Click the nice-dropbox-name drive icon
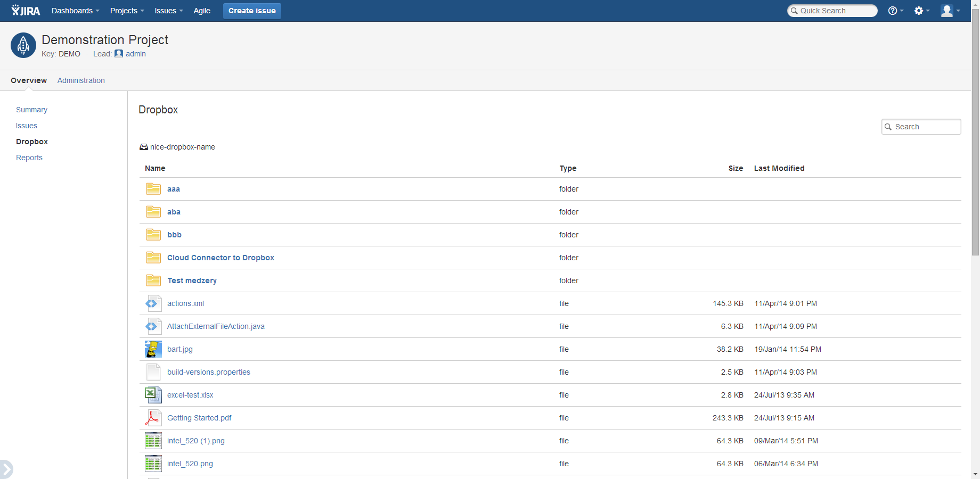Screen dimensions: 980x479 pyautogui.click(x=144, y=147)
